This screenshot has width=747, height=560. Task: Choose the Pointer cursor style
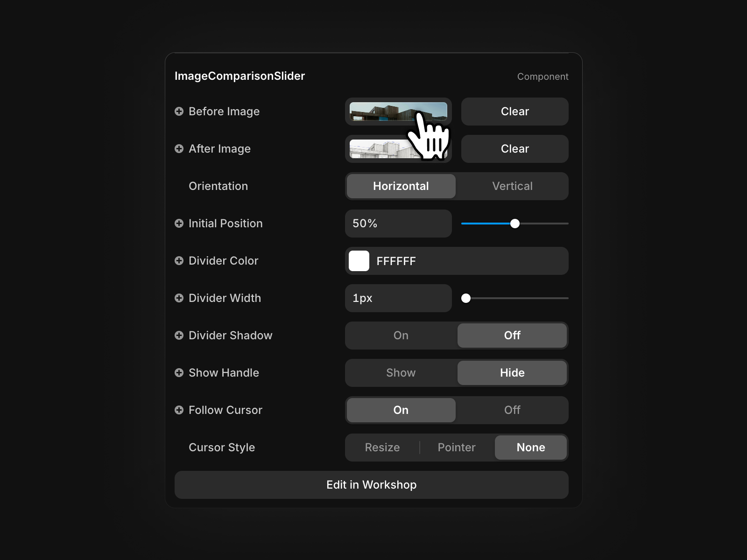click(457, 448)
